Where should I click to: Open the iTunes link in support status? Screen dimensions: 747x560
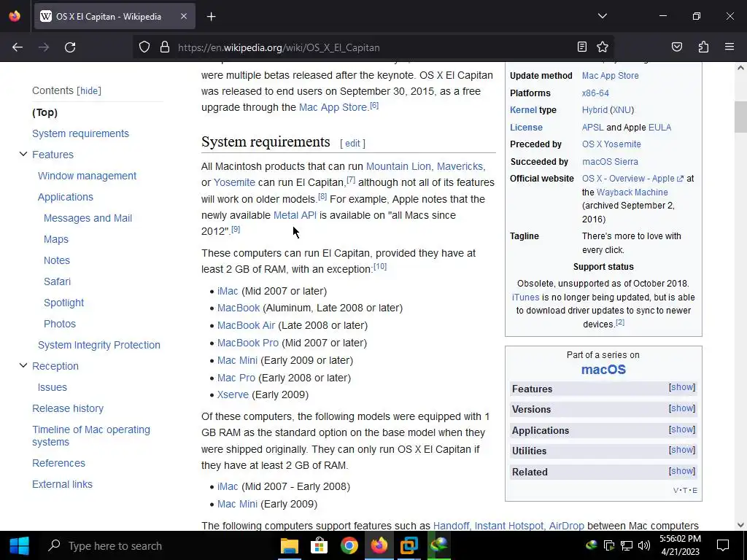coord(525,297)
